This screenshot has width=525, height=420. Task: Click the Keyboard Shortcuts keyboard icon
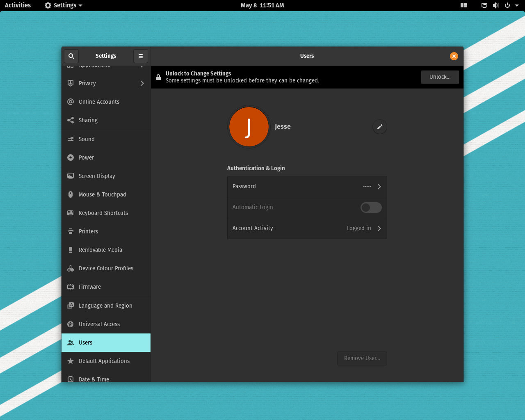point(71,213)
